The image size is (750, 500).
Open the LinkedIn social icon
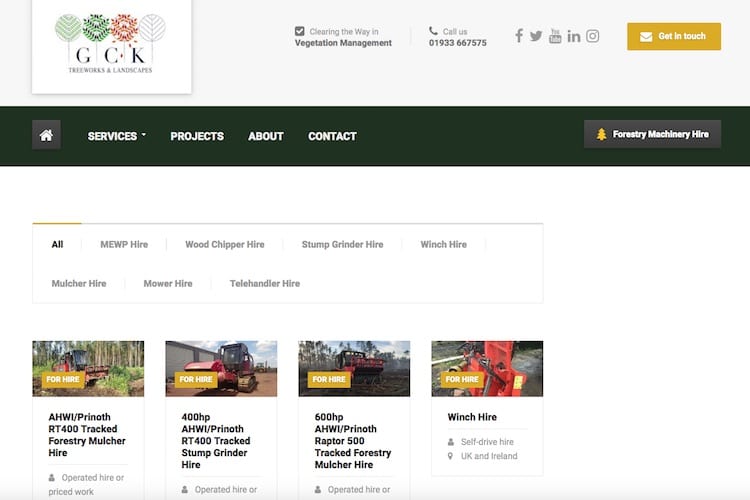click(574, 36)
